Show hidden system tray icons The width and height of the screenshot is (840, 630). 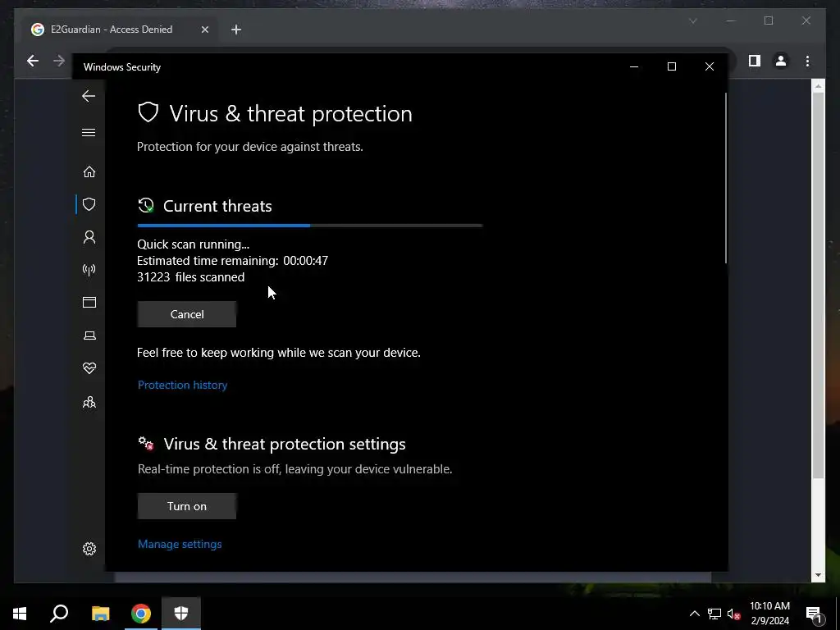pyautogui.click(x=694, y=614)
